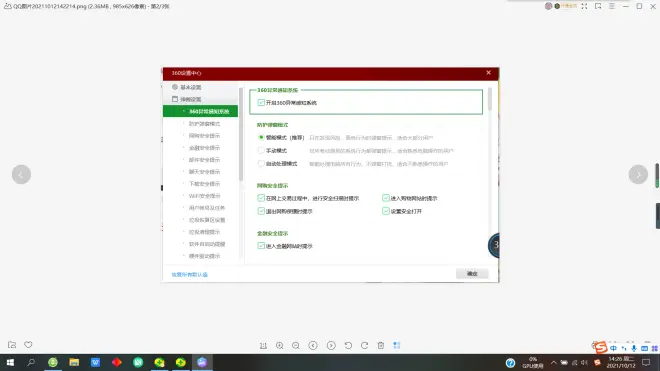Switch to the purple image viewer taskbar app
Viewport: 660px width, 371px height.
click(x=202, y=362)
